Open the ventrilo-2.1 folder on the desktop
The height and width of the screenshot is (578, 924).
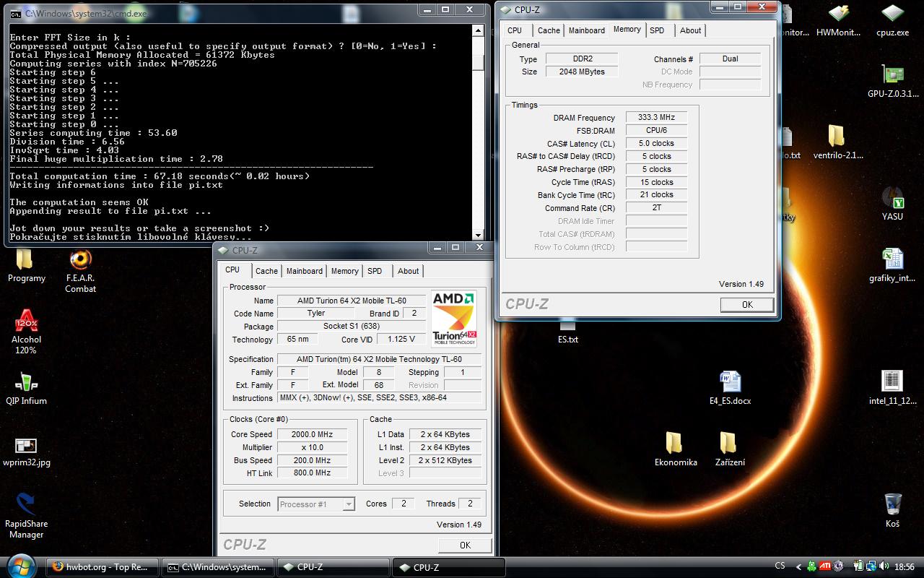click(837, 142)
